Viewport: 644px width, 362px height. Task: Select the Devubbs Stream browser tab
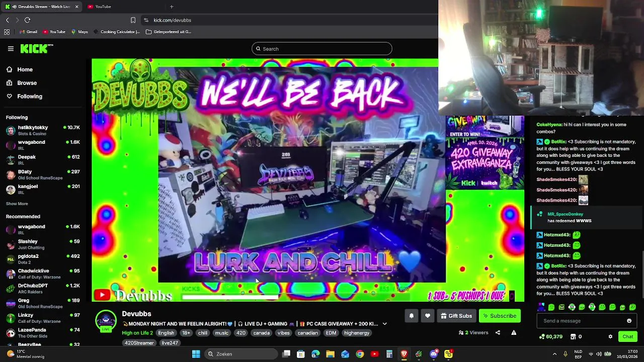pos(41,7)
